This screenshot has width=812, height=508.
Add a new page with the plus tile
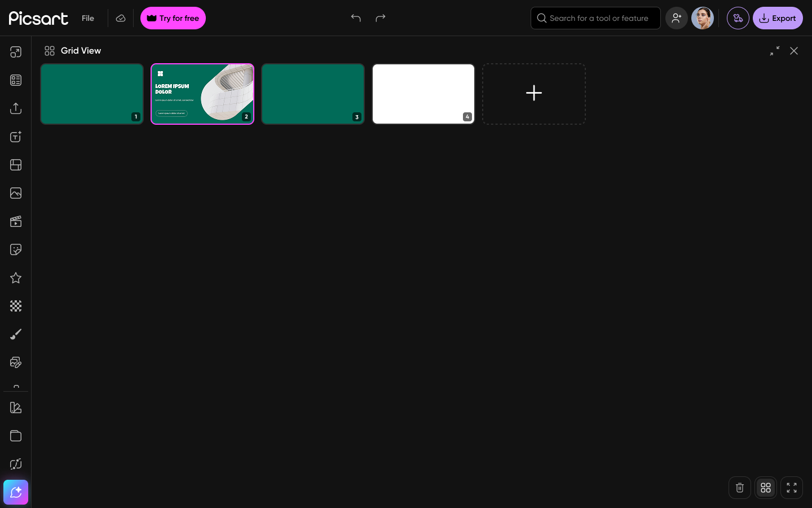click(533, 93)
